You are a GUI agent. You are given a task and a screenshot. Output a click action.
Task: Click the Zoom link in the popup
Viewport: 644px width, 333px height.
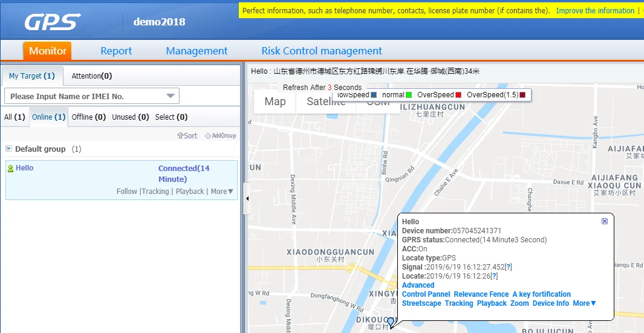519,303
